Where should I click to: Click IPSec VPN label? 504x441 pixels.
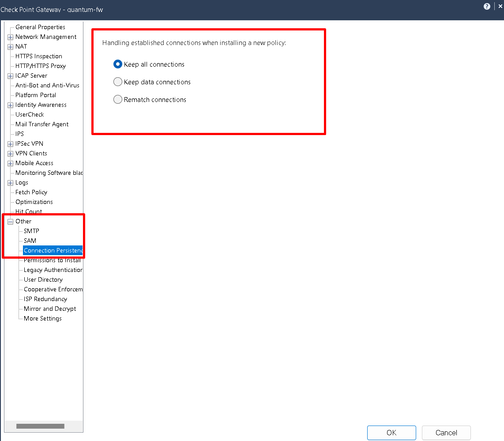[29, 143]
